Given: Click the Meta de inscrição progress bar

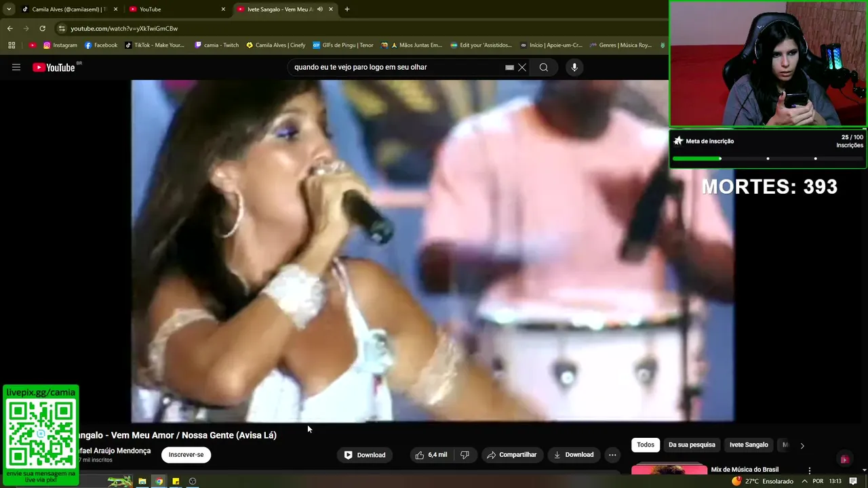Looking at the screenshot, I should (768, 159).
